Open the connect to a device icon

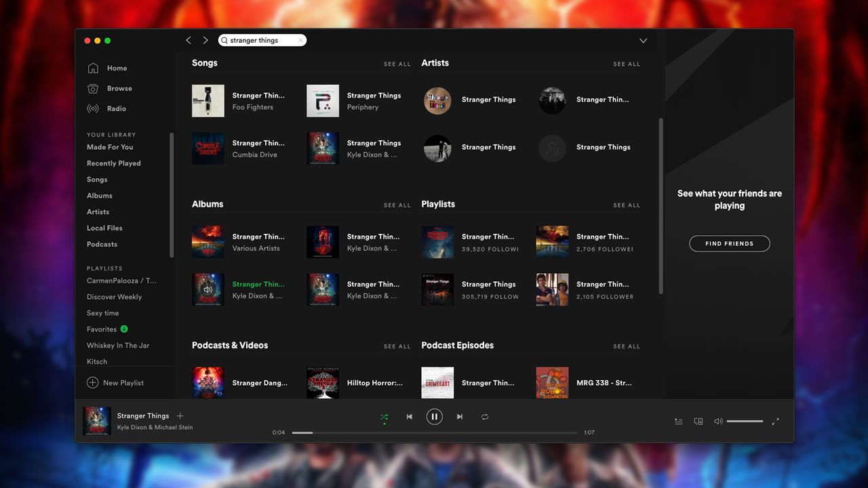(x=698, y=422)
